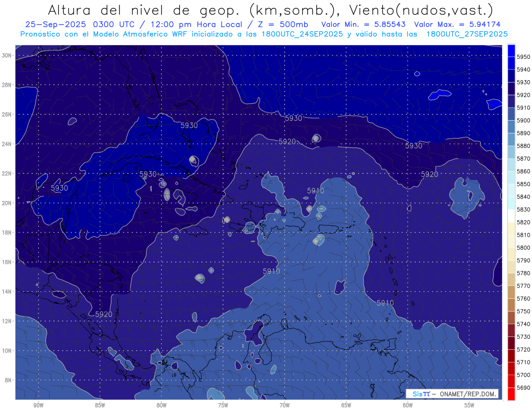Click the 5740 legend value
The image size is (532, 411).
pyautogui.click(x=523, y=324)
